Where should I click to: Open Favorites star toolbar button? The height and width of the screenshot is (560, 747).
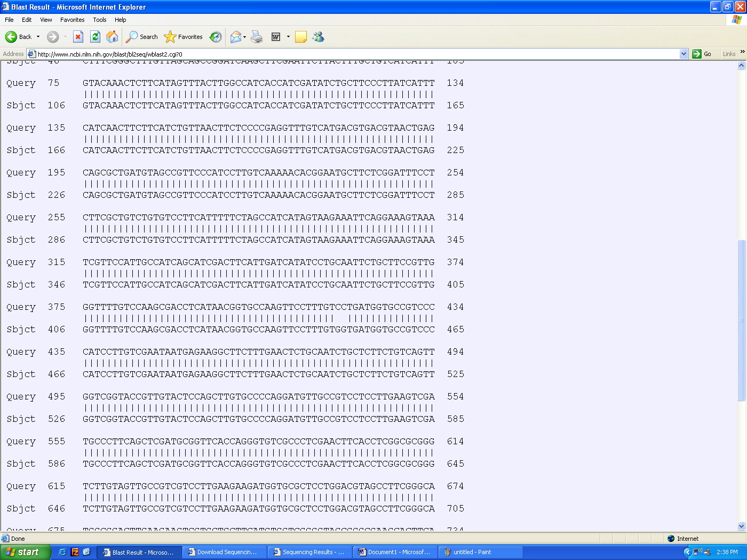184,37
